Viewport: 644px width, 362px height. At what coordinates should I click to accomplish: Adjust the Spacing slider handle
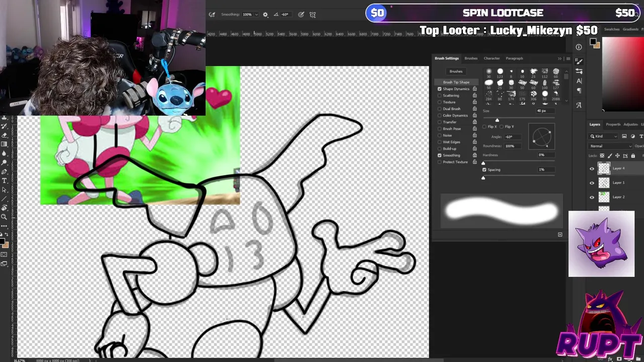point(483,177)
